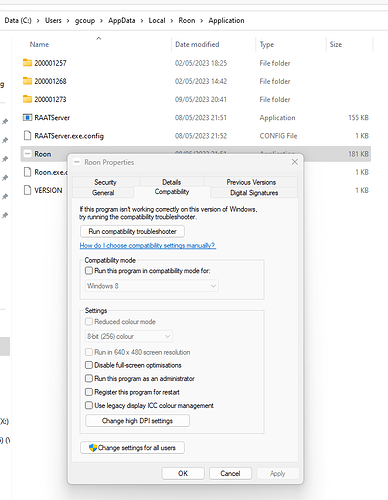Enable Use legacy display ICC colour management

(x=89, y=405)
